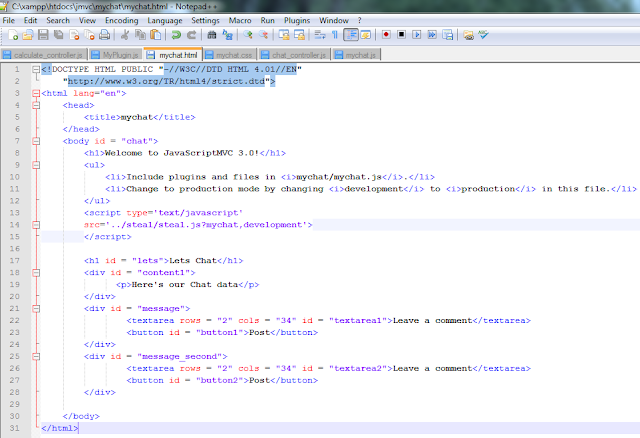Screen dimensions: 640x438
Task: Click the Save All toolbar icon
Action: pyautogui.click(x=59, y=35)
